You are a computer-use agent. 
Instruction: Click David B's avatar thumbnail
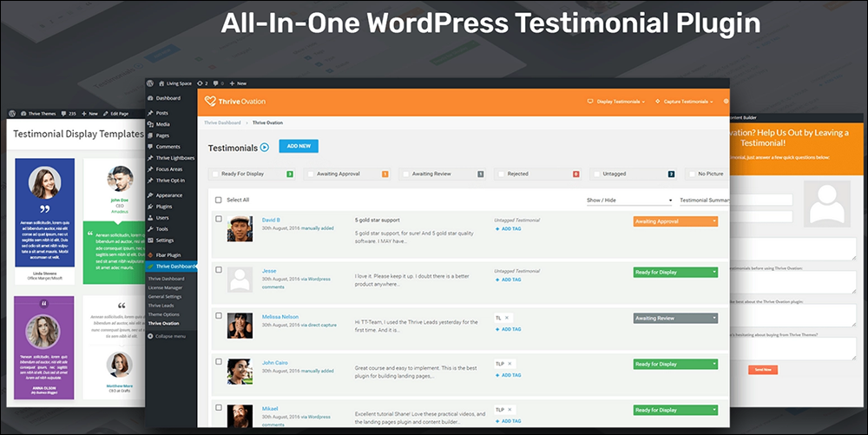tap(240, 228)
